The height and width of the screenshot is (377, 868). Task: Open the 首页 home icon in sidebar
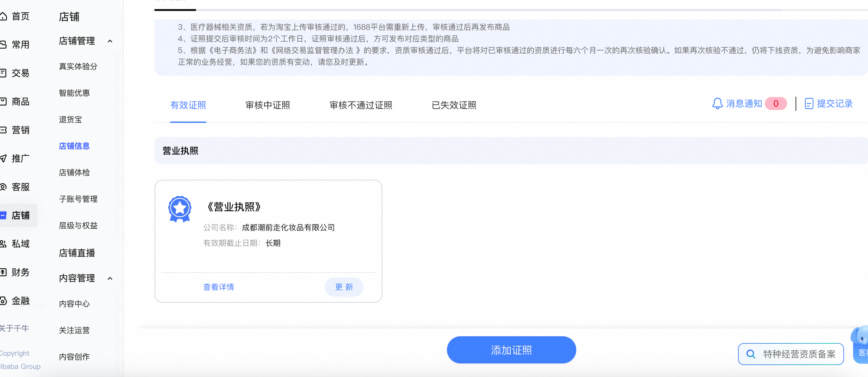point(3,16)
